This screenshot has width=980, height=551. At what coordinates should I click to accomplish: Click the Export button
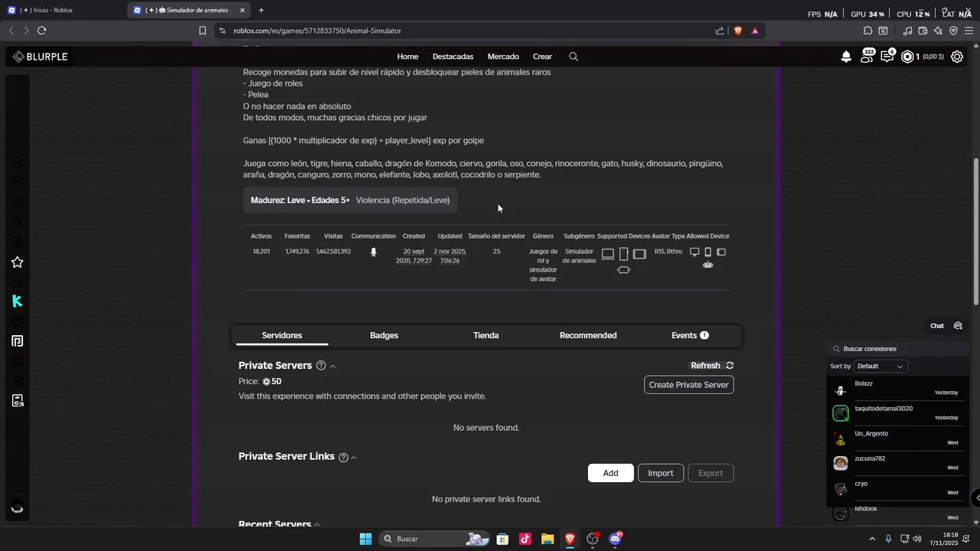coord(710,473)
